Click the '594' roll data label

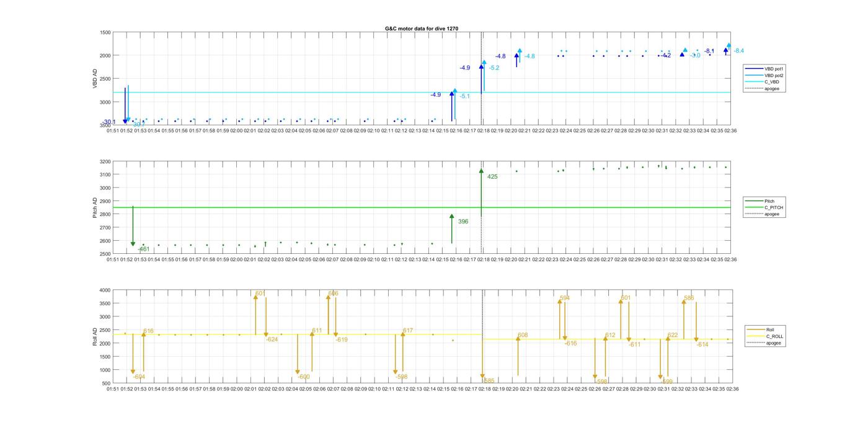[x=564, y=298]
